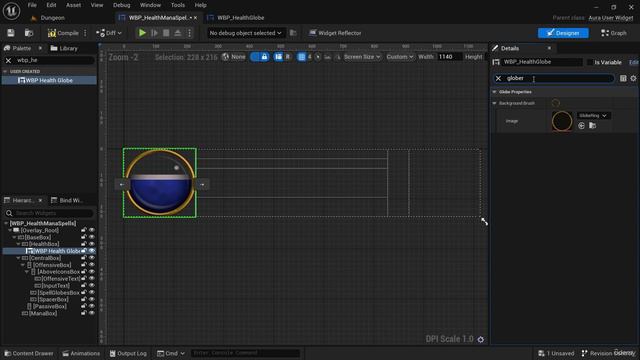Toggle visibility of [Overlay_Root]
Screen dimensions: 640x360
click(x=91, y=231)
